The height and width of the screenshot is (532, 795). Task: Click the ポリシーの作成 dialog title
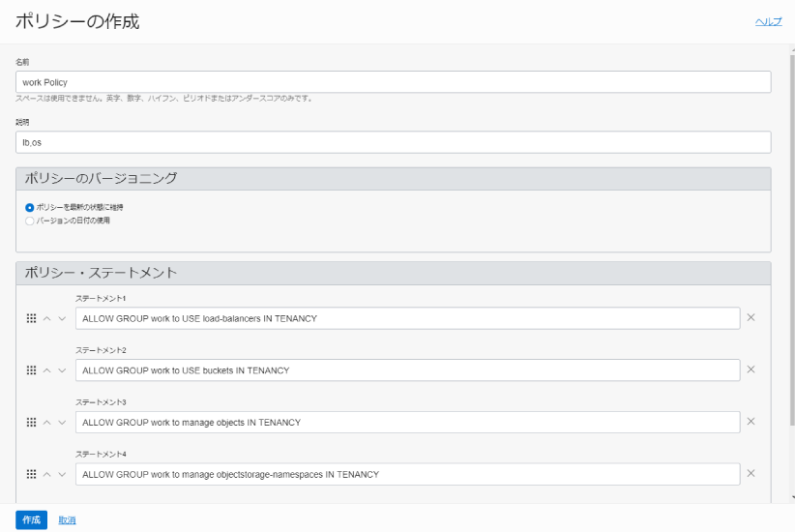point(77,21)
